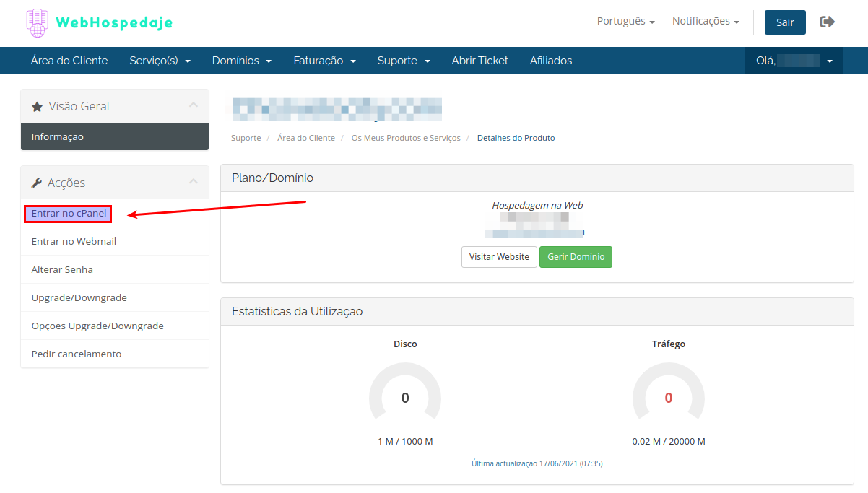Select Informação in the sidebar

click(x=115, y=136)
